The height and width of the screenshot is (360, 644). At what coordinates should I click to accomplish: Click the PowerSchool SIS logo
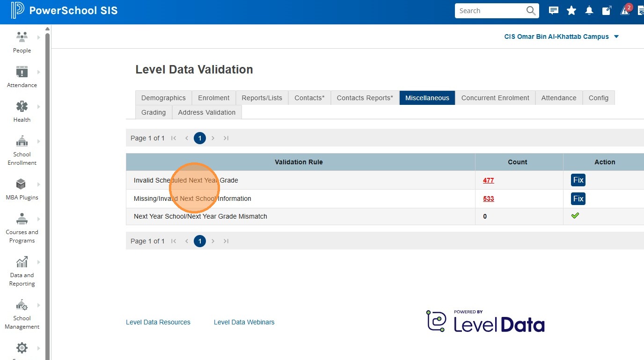[64, 10]
